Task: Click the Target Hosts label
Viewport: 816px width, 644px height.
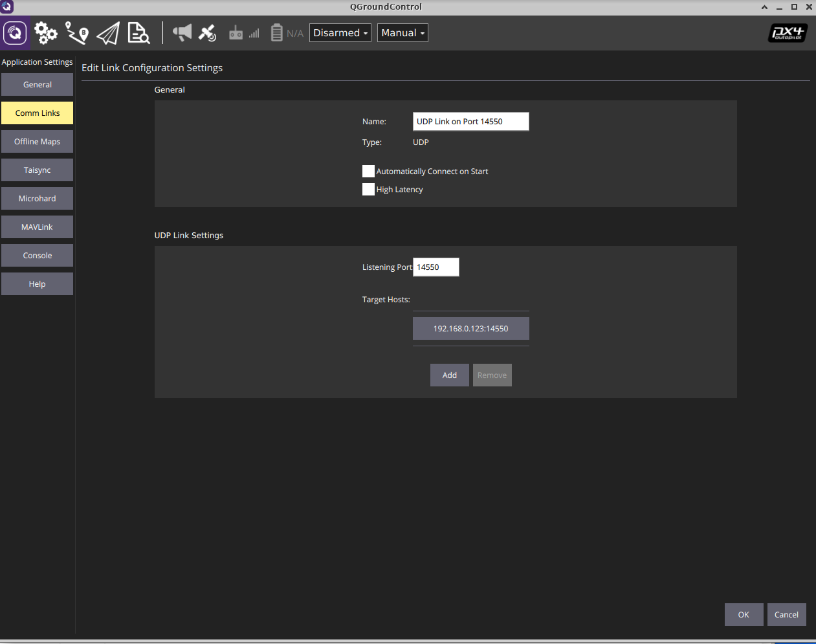Action: (386, 300)
